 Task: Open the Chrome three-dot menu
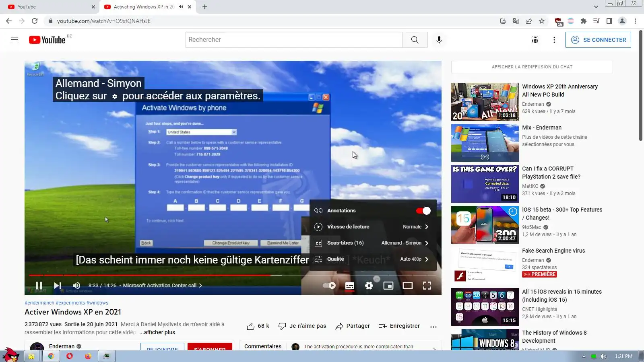636,21
